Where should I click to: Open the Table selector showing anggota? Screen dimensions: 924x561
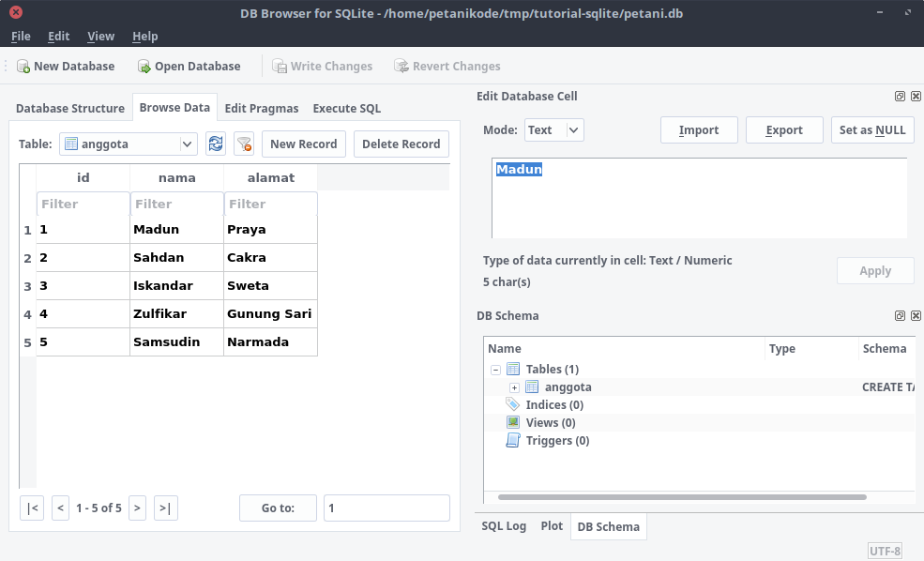click(128, 144)
